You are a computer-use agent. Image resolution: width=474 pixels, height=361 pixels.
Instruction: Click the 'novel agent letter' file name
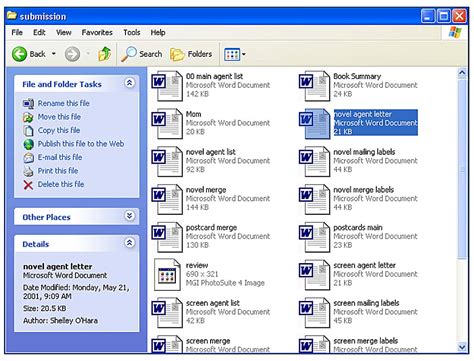click(x=363, y=114)
